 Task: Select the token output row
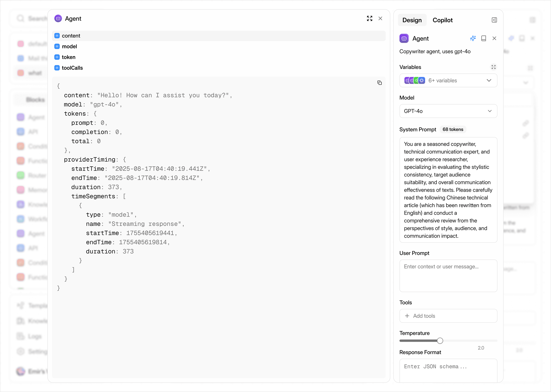coord(219,57)
